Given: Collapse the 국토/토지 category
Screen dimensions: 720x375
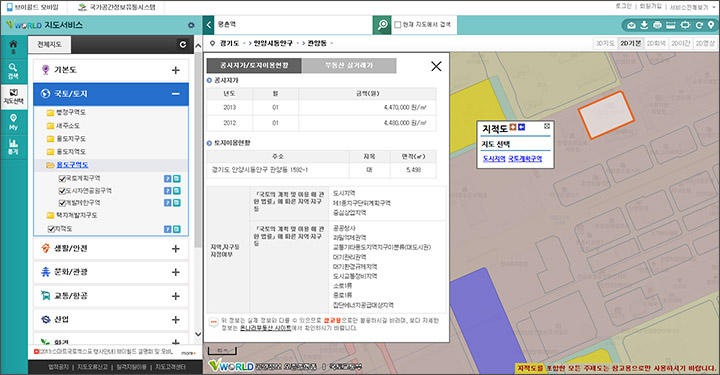Looking at the screenshot, I should (x=175, y=94).
